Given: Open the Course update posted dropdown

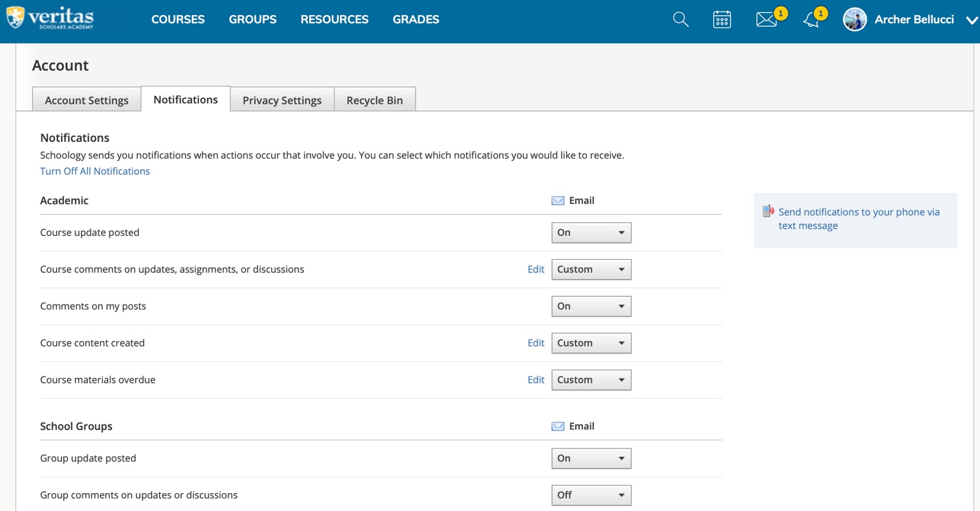Looking at the screenshot, I should [x=591, y=233].
